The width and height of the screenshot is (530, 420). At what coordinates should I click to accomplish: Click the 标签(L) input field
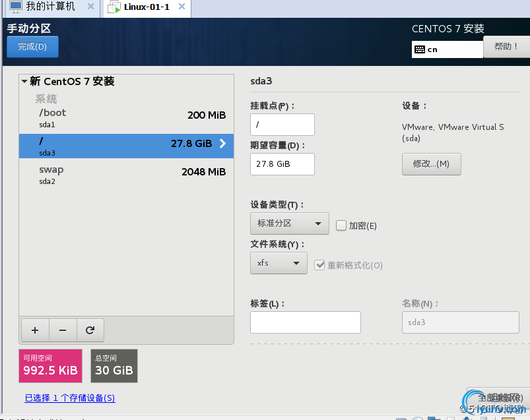click(x=306, y=322)
